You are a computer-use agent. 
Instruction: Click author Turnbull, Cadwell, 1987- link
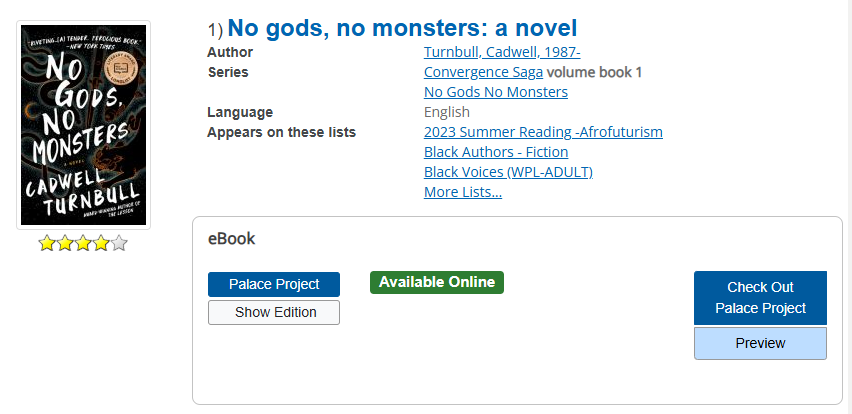point(502,52)
